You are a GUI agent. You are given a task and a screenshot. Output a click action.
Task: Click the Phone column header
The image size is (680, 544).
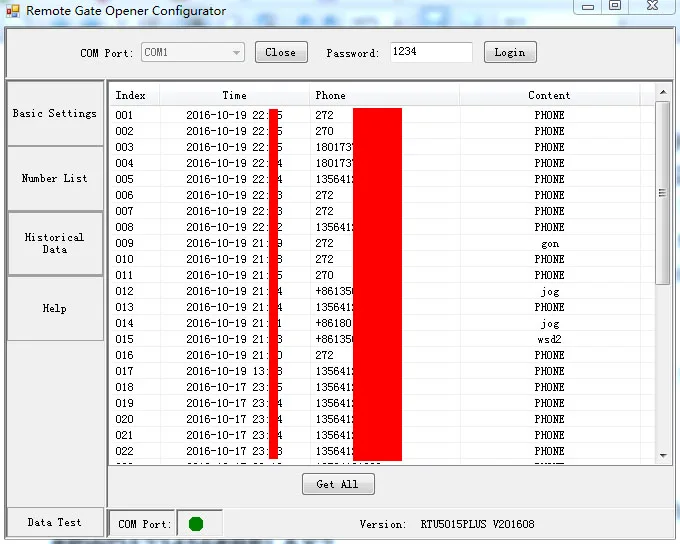tap(385, 95)
